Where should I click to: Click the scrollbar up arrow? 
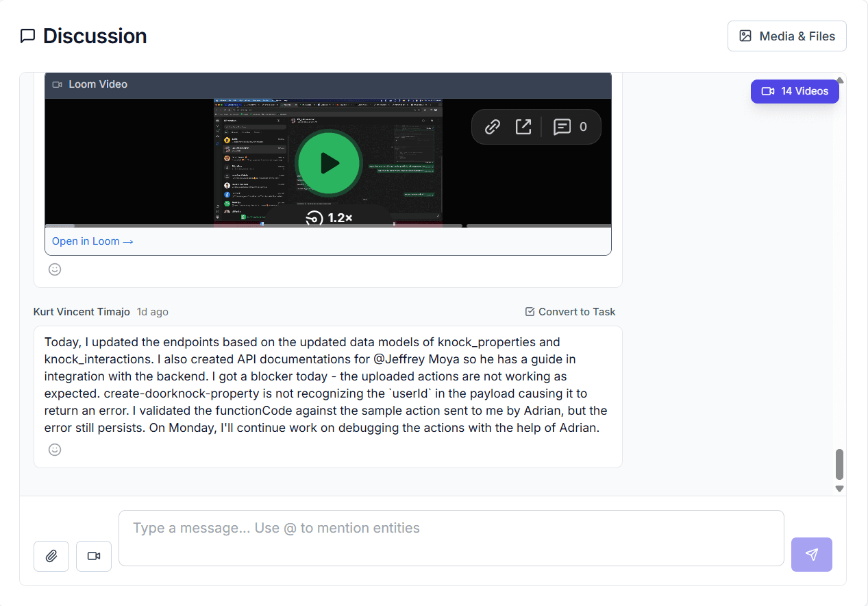click(x=839, y=80)
